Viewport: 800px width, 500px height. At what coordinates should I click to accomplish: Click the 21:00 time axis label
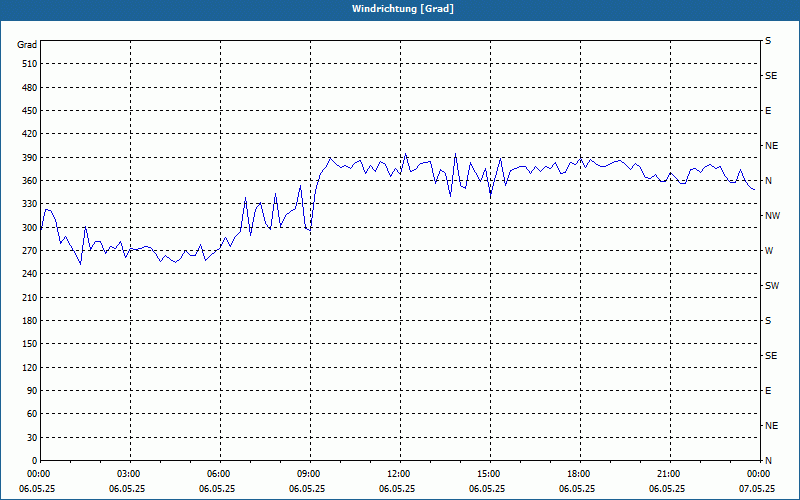pyautogui.click(x=670, y=474)
